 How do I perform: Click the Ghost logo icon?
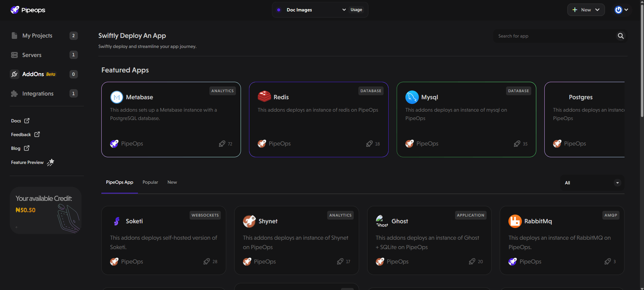coord(382,221)
